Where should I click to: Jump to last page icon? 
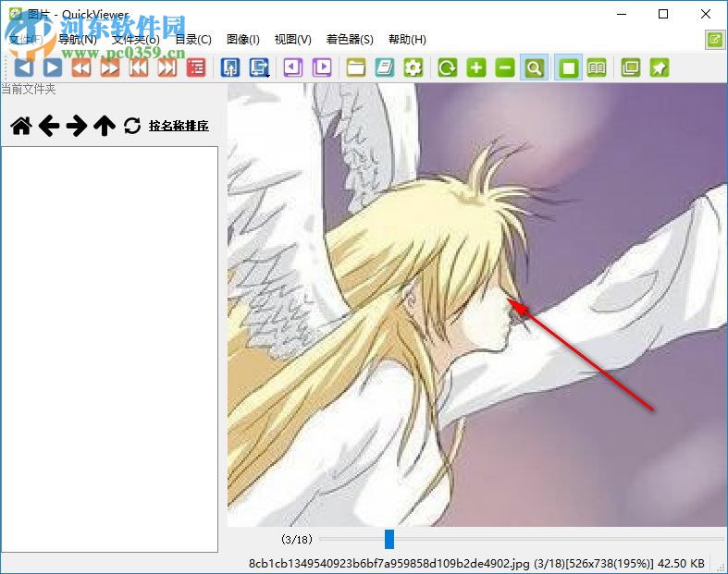[167, 67]
